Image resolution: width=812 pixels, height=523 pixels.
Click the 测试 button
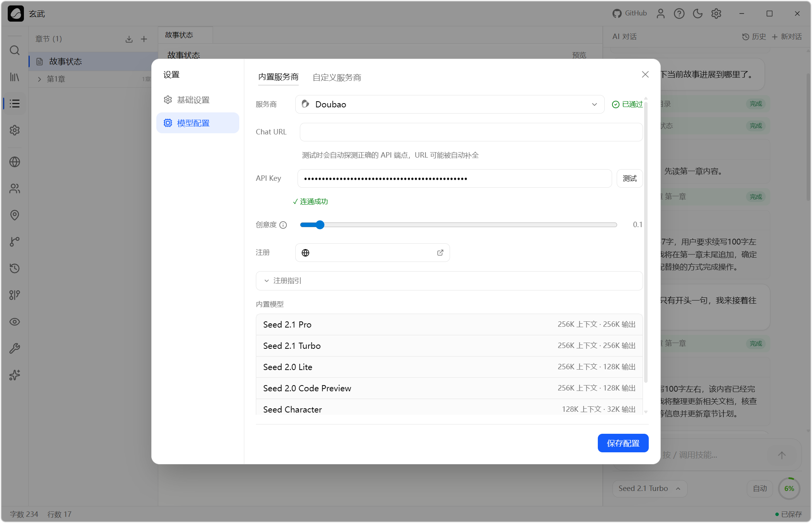coord(629,178)
